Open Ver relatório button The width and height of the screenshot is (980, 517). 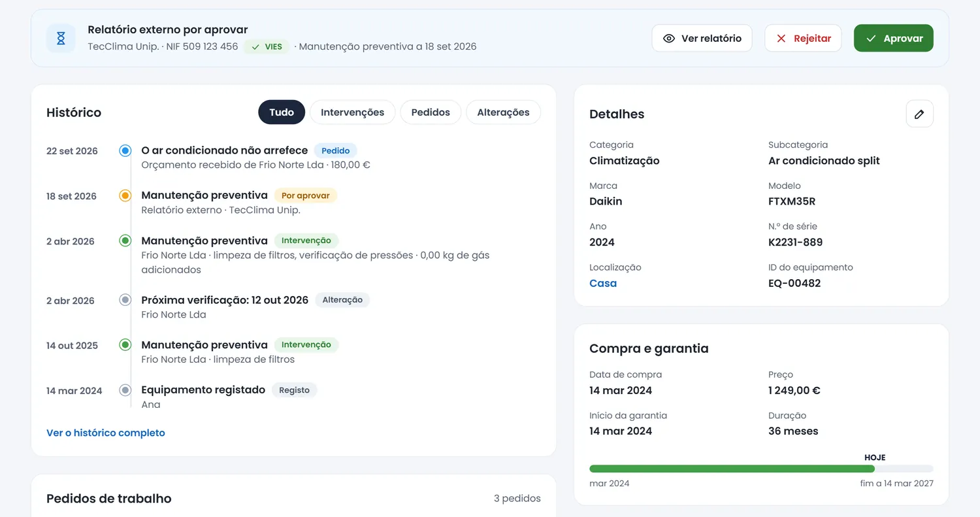[702, 38]
